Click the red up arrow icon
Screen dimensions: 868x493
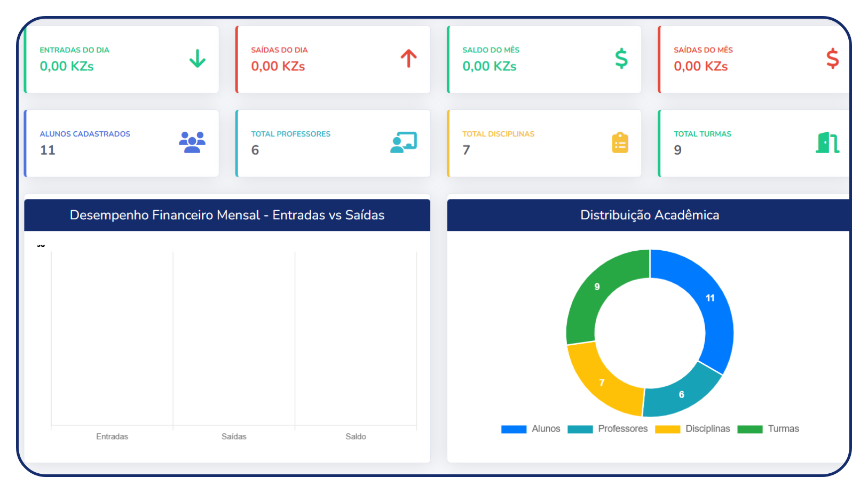coord(408,59)
